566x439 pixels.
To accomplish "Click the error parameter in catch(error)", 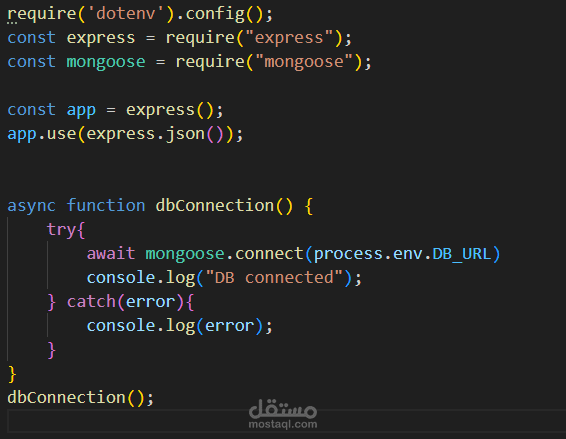I will click(x=150, y=302).
